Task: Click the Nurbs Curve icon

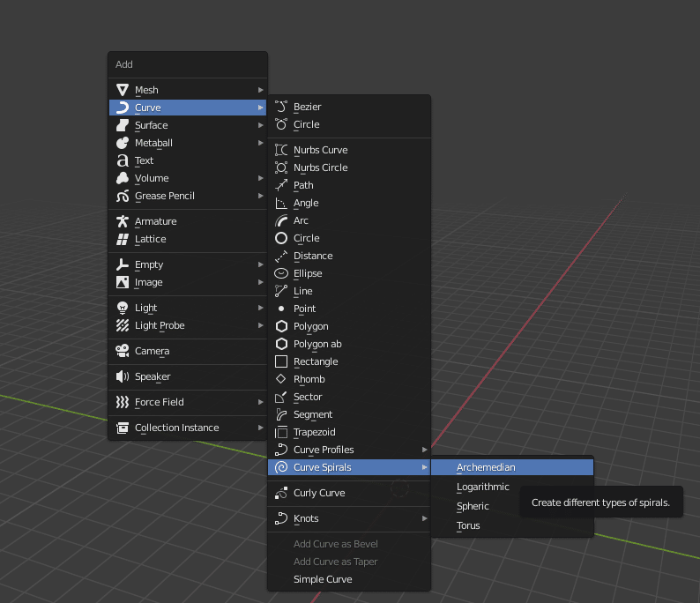Action: pos(281,150)
